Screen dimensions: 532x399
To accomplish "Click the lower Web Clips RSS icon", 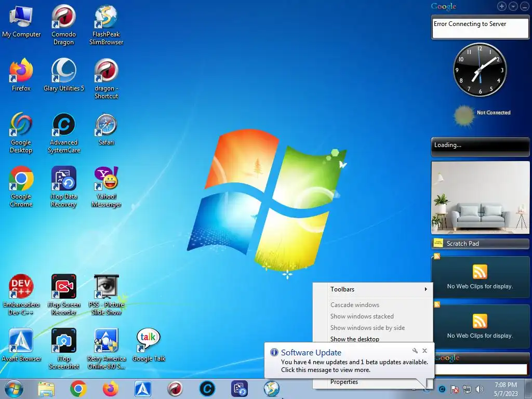I will pos(480,321).
